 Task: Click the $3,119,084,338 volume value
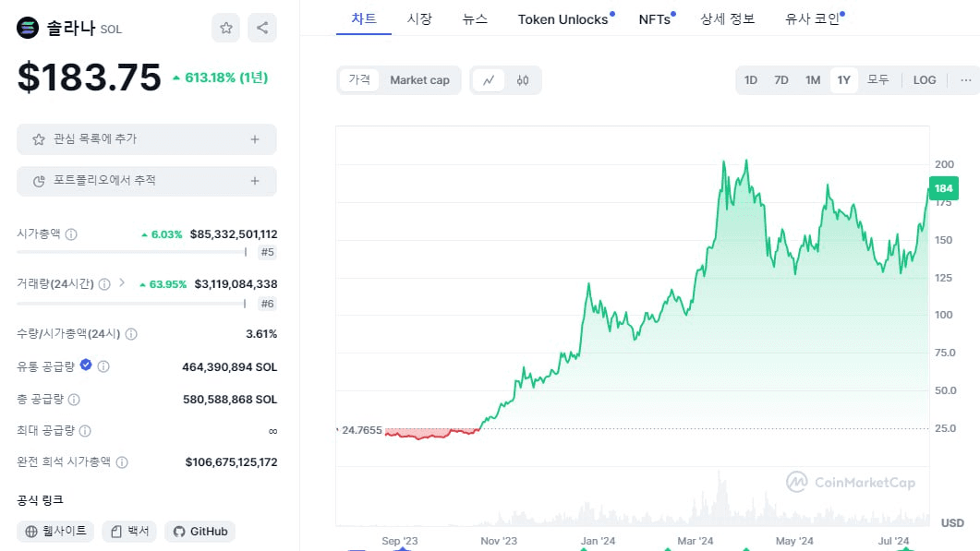point(236,284)
